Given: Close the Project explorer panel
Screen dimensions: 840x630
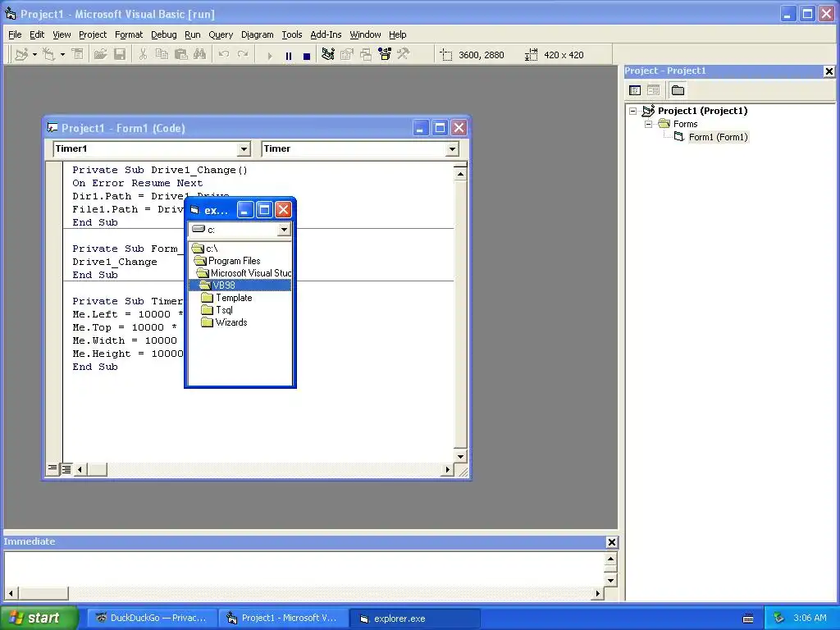Looking at the screenshot, I should point(829,71).
